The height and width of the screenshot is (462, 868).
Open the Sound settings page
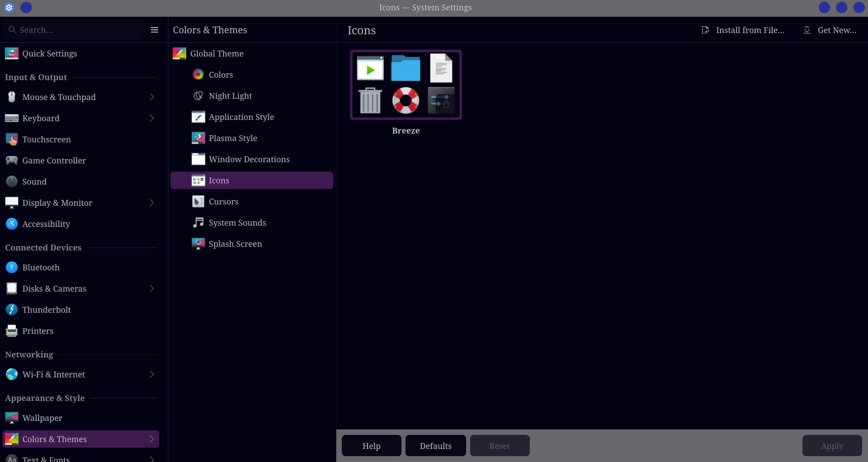pyautogui.click(x=81, y=181)
